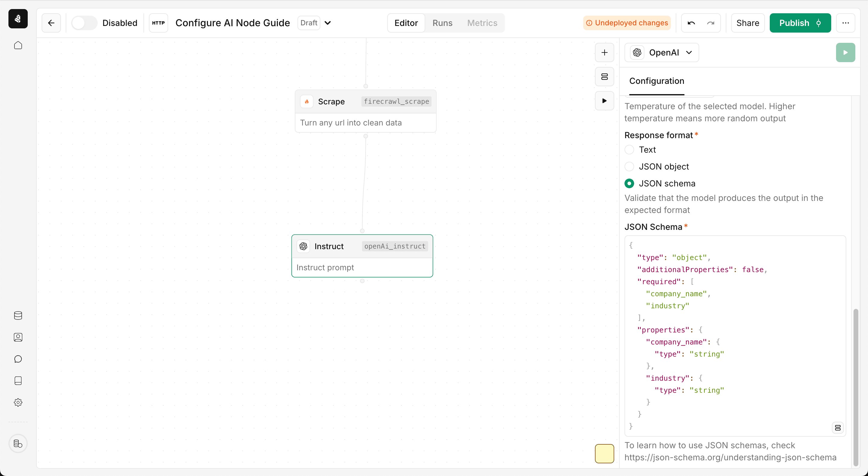Click the HTTP trigger icon
Screen dimensions: 868x476
(158, 23)
